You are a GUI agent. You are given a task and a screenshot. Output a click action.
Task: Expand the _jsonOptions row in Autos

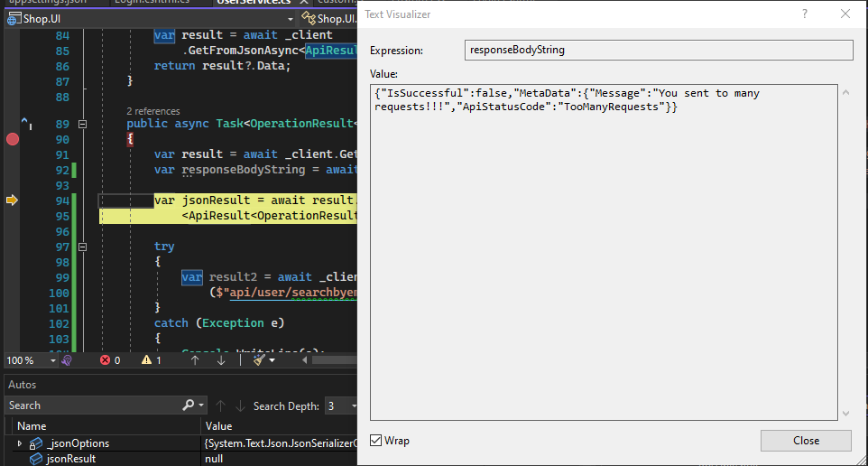pyautogui.click(x=19, y=443)
